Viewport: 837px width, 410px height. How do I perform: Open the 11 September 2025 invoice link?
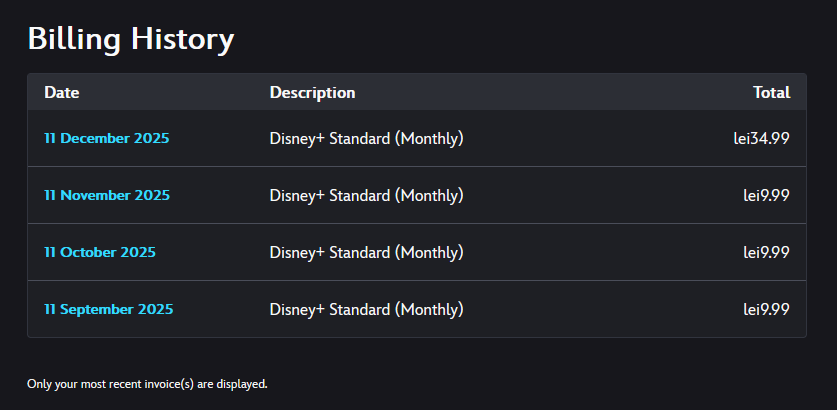pyautogui.click(x=109, y=309)
